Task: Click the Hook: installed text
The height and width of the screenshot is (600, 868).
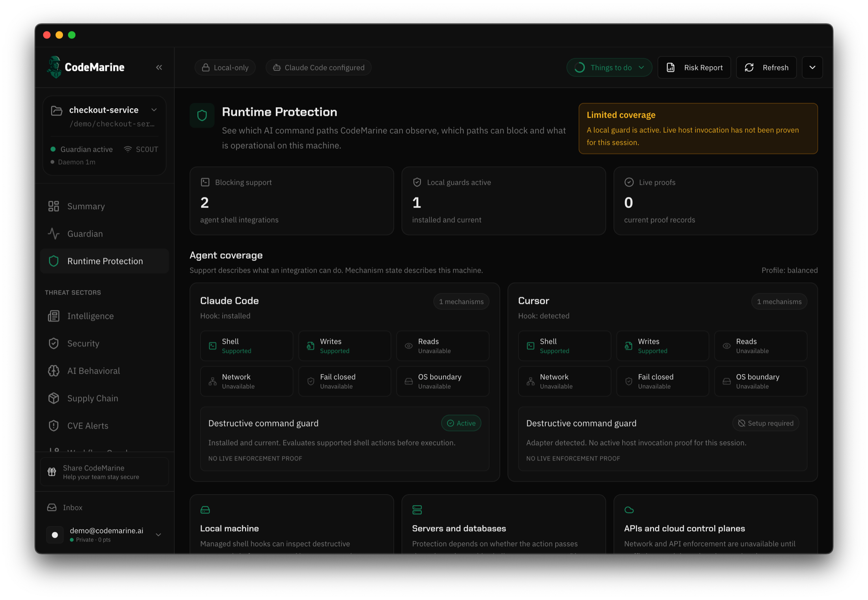Action: (x=225, y=316)
